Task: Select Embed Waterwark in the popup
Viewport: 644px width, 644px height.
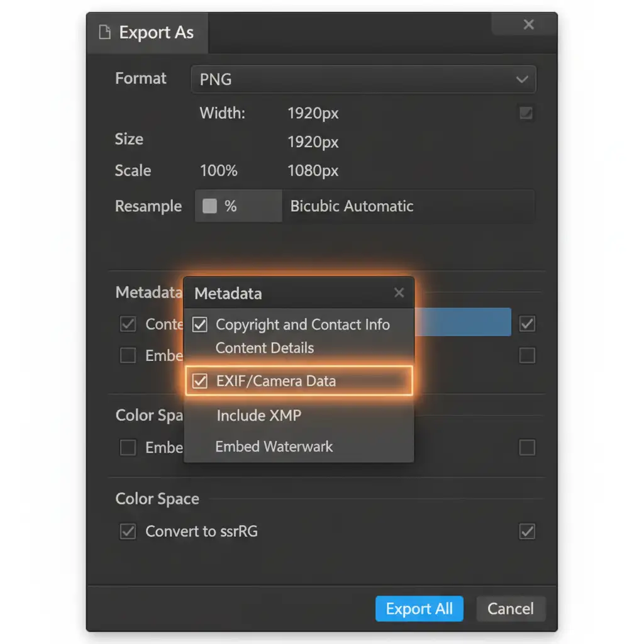Action: click(x=274, y=447)
